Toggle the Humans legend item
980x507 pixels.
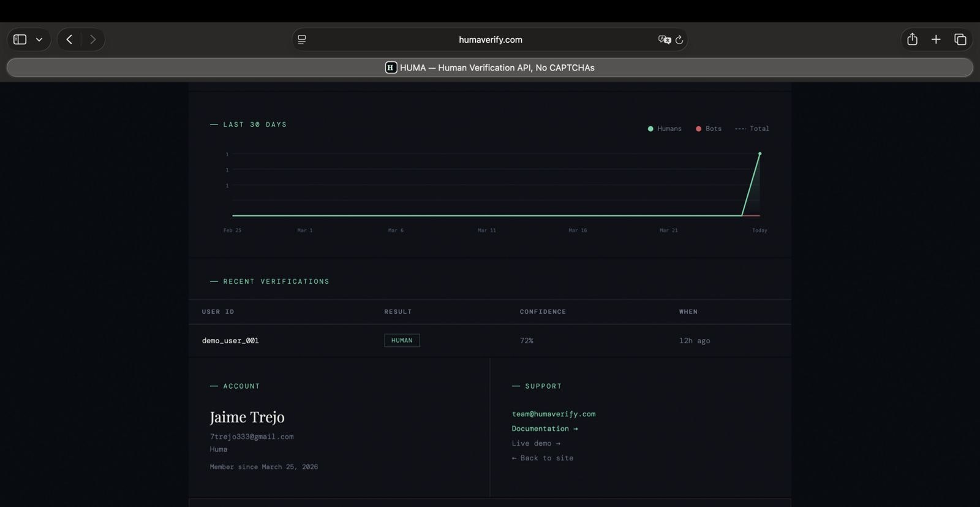click(665, 129)
